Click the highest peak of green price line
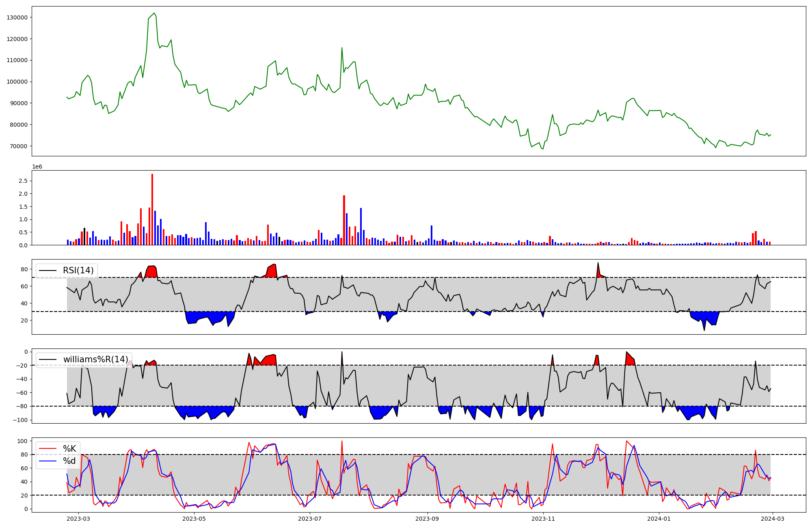This screenshot has width=812, height=528. pyautogui.click(x=154, y=13)
